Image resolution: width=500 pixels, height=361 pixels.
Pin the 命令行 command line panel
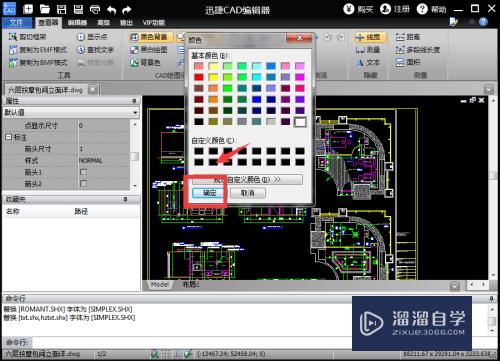491,298
